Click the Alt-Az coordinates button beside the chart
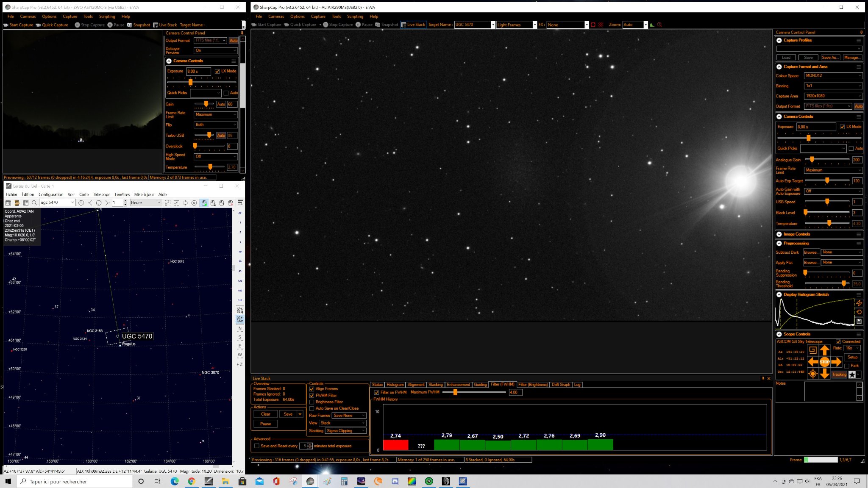Image resolution: width=868 pixels, height=488 pixels. 240,319
